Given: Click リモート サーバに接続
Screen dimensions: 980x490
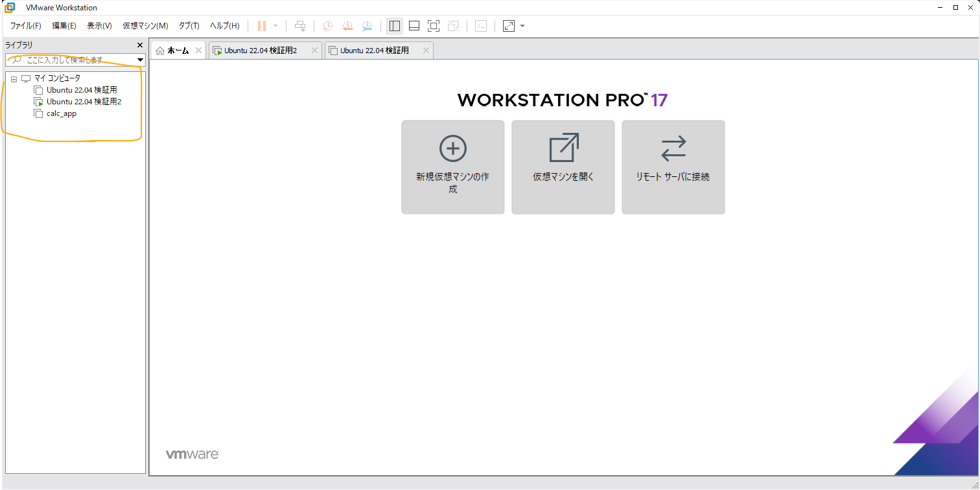Looking at the screenshot, I should (673, 167).
